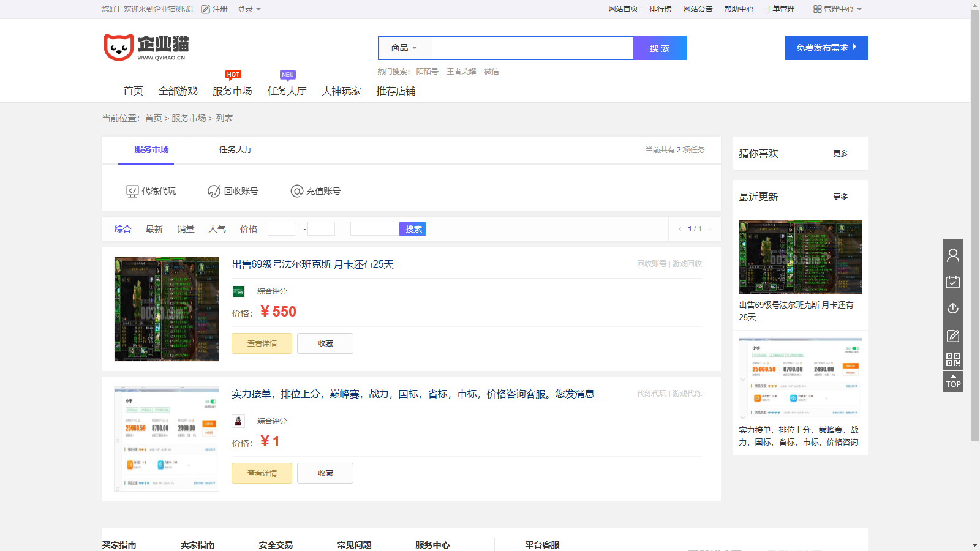This screenshot has width=980, height=551.
Task: Select the 充值账号 @ icon
Action: click(296, 190)
